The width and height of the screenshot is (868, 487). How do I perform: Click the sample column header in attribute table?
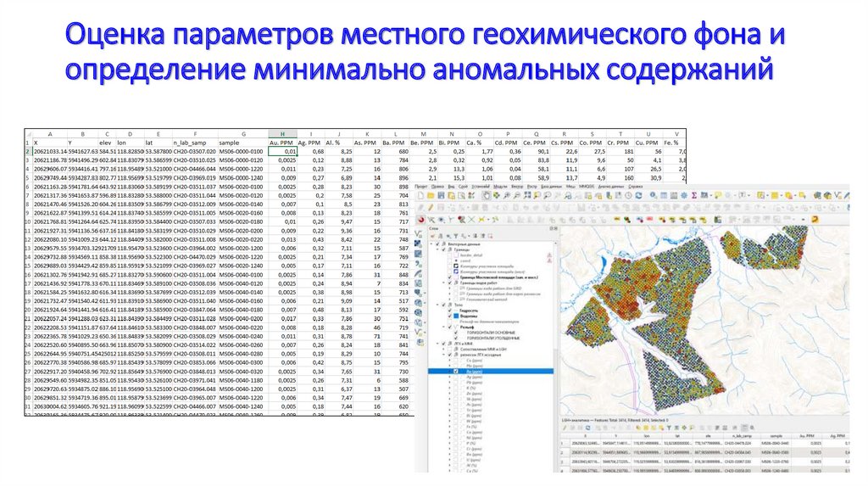776,436
